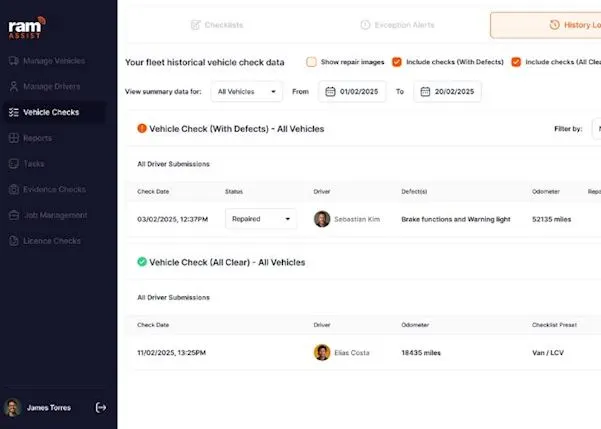Image resolution: width=601 pixels, height=429 pixels.
Task: Click Vehicle Check (All Clear) heading
Action: coord(227,262)
